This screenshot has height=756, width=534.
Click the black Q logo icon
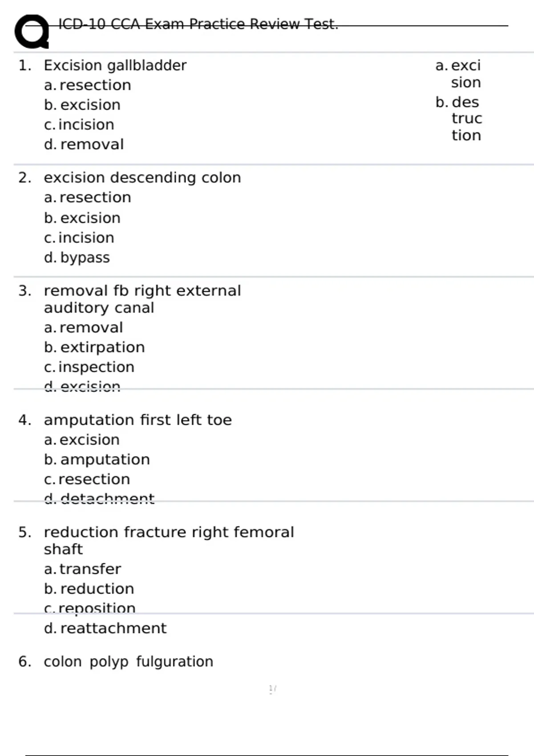[32, 32]
